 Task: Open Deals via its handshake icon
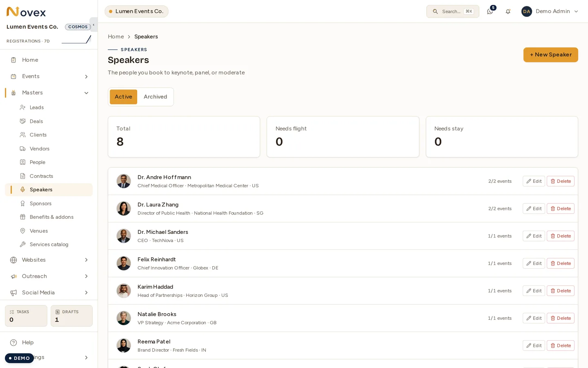23,121
